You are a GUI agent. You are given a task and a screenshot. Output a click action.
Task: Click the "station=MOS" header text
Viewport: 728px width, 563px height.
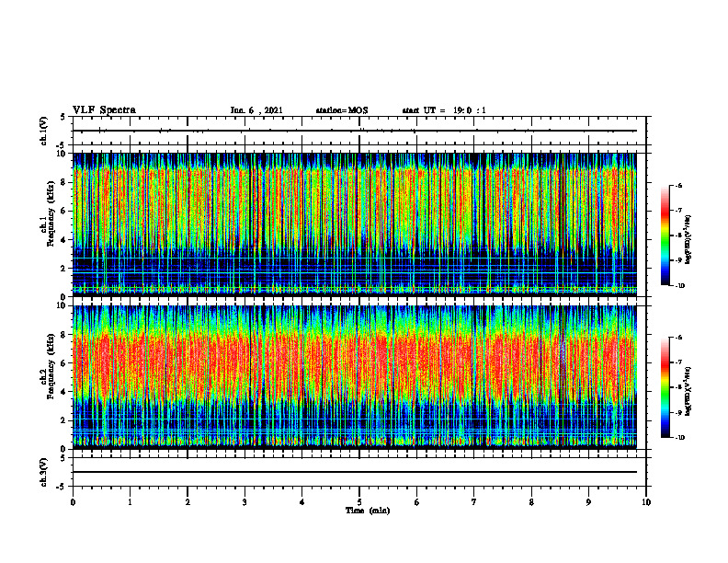[x=342, y=110]
